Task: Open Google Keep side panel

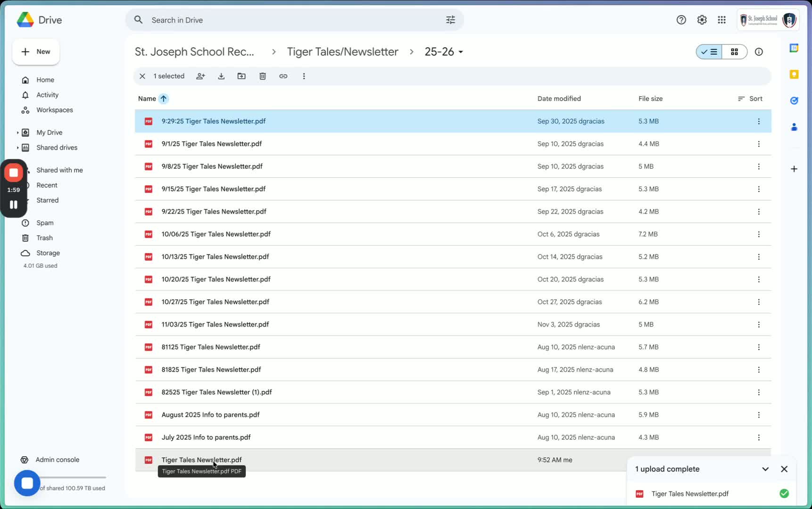Action: 794,74
